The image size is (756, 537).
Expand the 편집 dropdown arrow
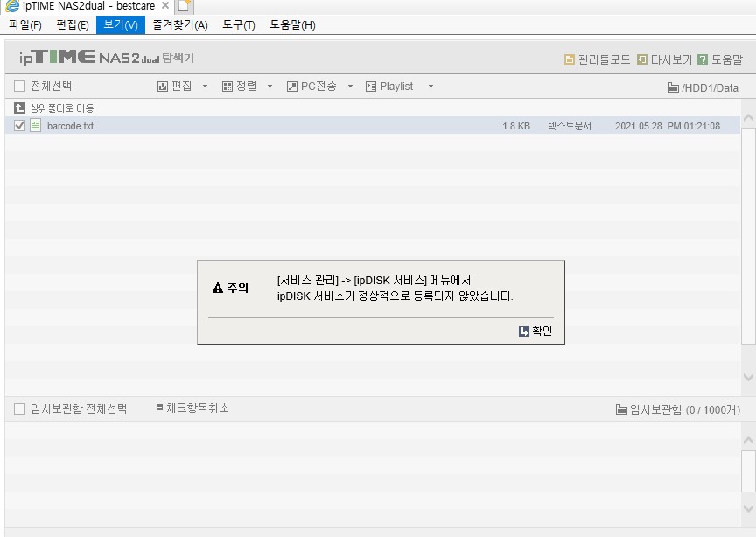click(205, 87)
